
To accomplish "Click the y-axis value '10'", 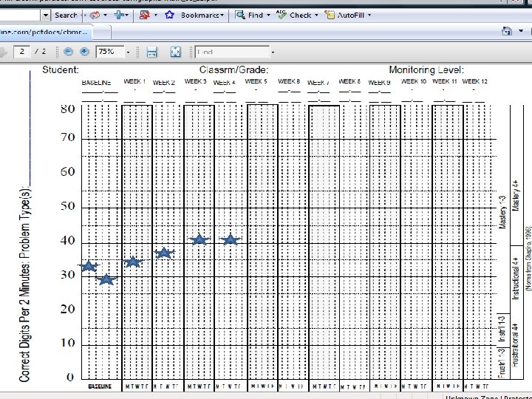I will coord(68,343).
